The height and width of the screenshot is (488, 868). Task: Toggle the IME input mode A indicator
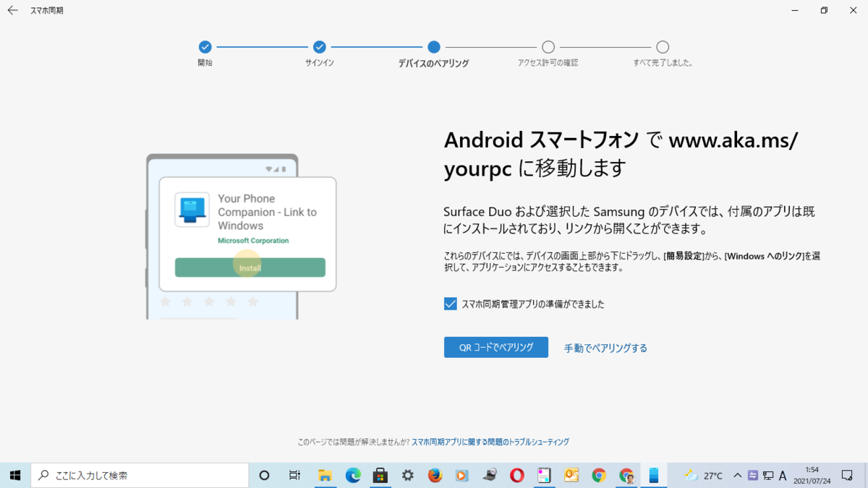click(783, 475)
